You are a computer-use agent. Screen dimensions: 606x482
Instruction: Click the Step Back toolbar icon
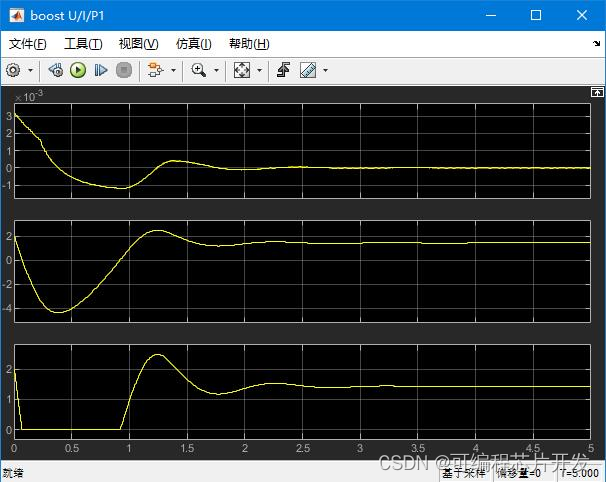tap(56, 70)
